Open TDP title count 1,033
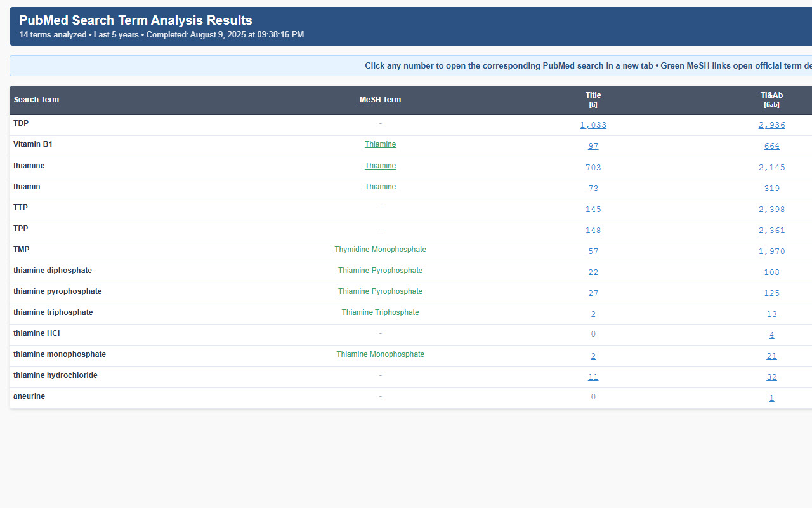 point(593,125)
